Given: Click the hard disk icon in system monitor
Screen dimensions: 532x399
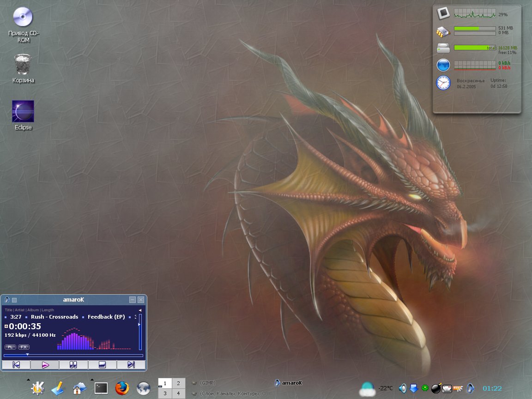Looking at the screenshot, I should (x=443, y=48).
